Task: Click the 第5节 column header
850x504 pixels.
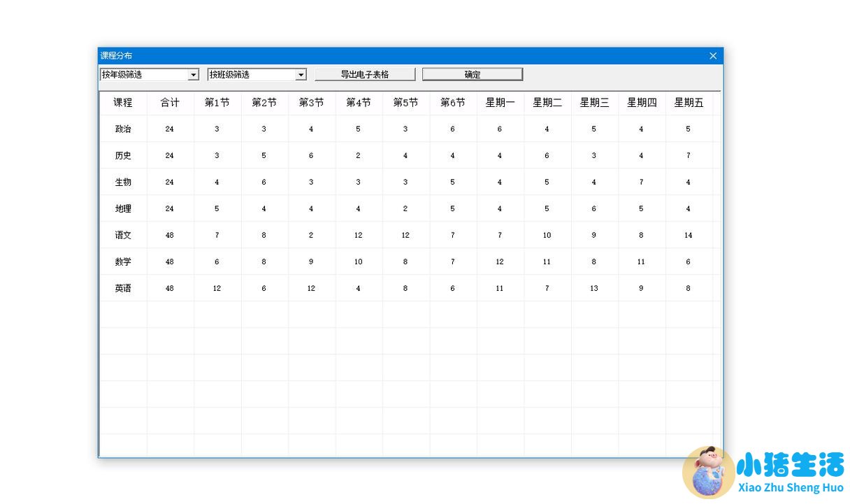Action: 406,103
